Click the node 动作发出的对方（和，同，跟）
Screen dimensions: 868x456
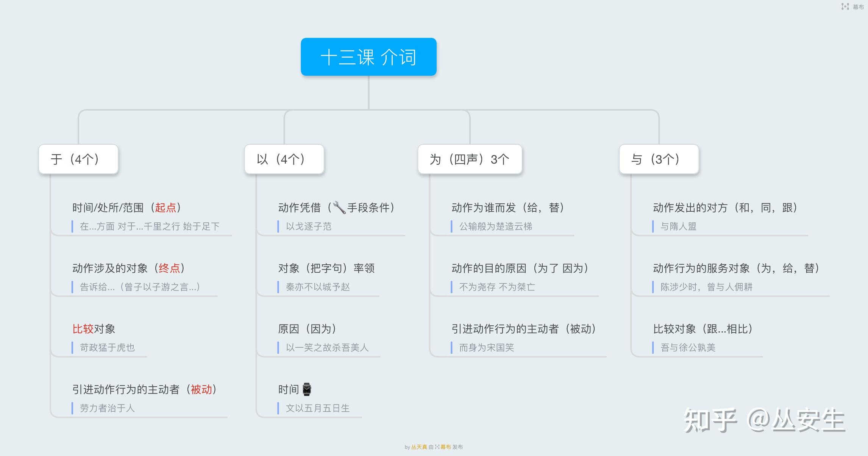[726, 208]
